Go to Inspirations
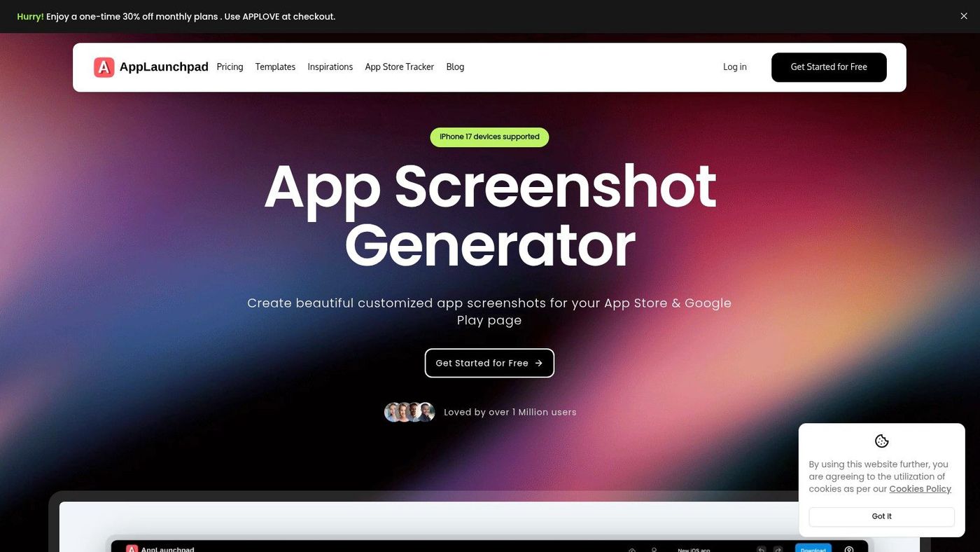Screen dimensions: 980x552 click(x=330, y=67)
